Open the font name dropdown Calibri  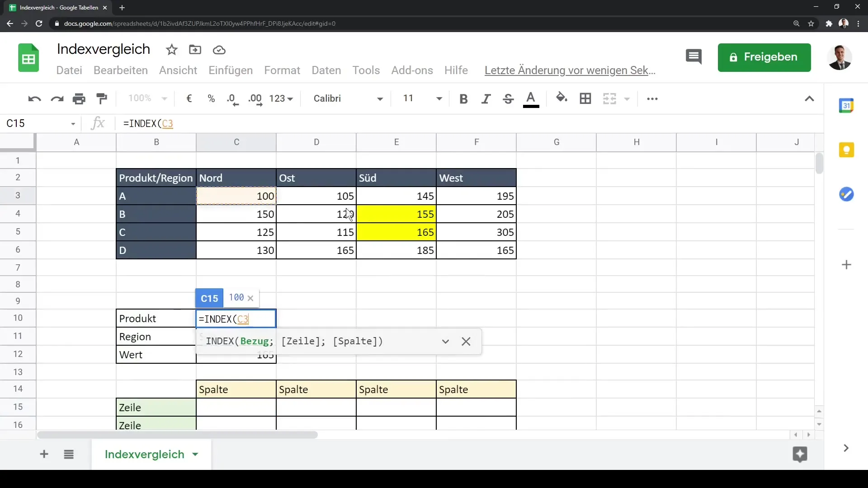[x=347, y=99]
